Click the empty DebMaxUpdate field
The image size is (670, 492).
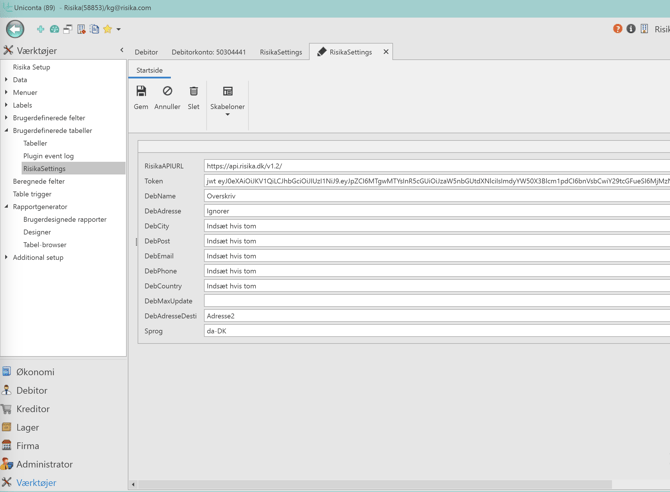pyautogui.click(x=437, y=301)
